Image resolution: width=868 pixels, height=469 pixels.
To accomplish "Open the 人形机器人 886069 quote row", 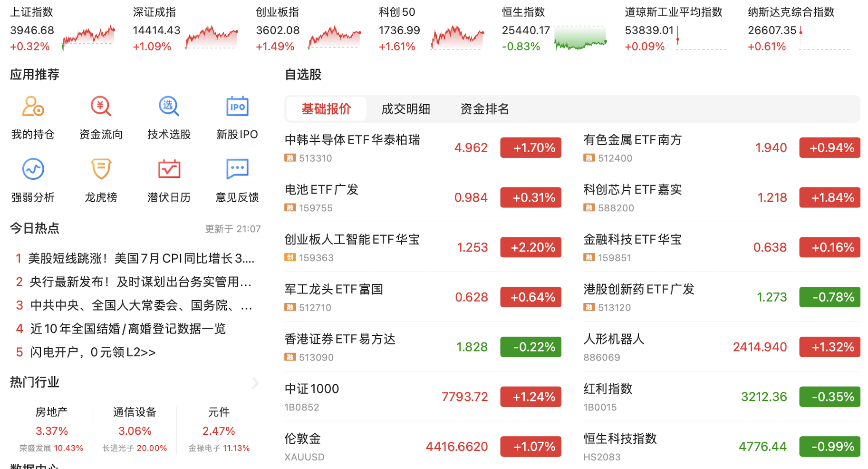I will tap(722, 347).
